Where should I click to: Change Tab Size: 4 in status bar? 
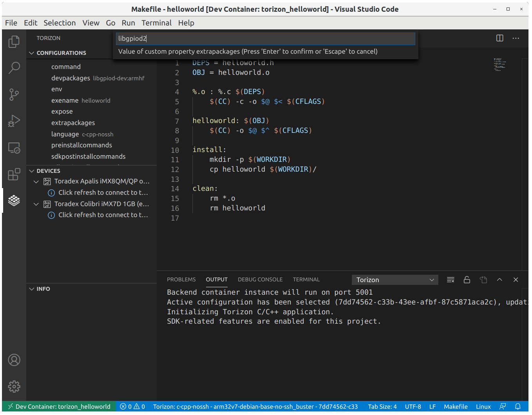[382, 406]
